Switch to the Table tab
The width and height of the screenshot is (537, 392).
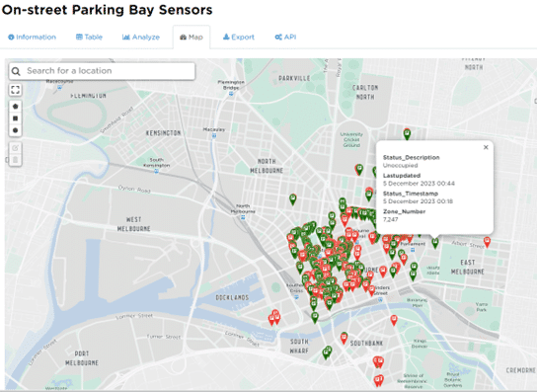pyautogui.click(x=89, y=37)
